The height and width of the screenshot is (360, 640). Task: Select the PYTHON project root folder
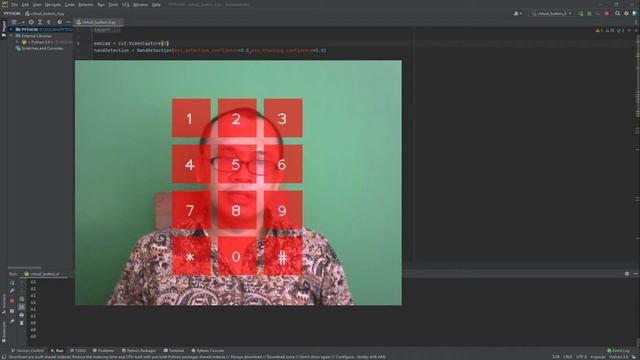pyautogui.click(x=41, y=29)
